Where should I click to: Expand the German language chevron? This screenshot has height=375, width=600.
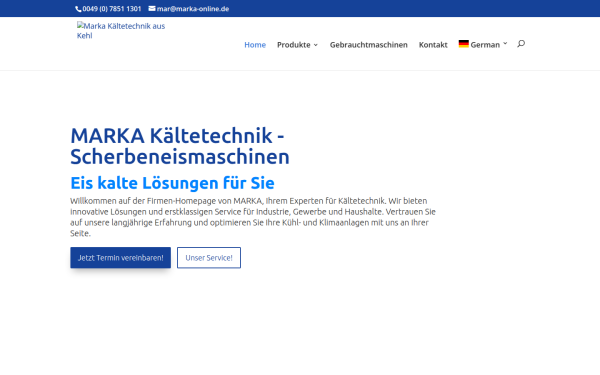click(x=505, y=44)
